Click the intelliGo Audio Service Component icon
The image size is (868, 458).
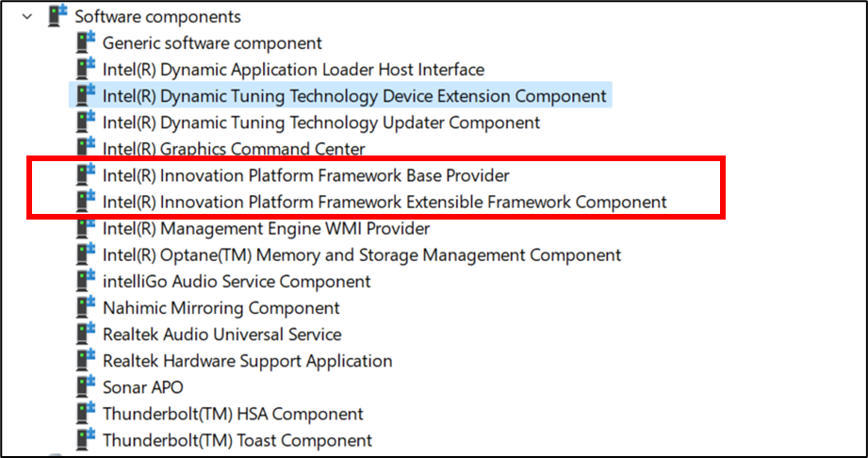[x=86, y=281]
